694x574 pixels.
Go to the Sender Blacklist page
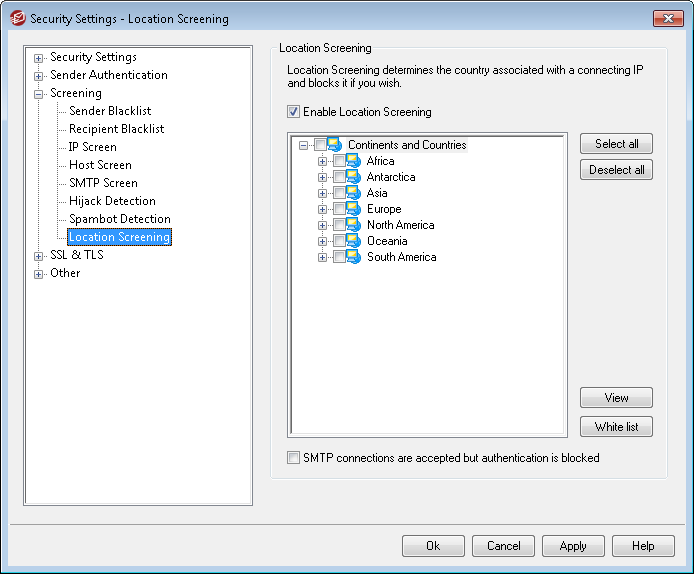click(110, 111)
